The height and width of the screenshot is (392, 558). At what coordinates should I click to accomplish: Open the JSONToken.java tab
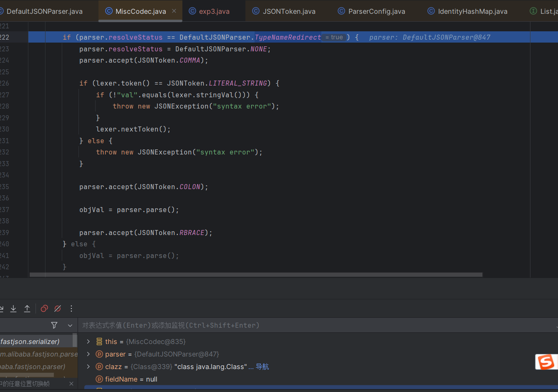click(289, 11)
